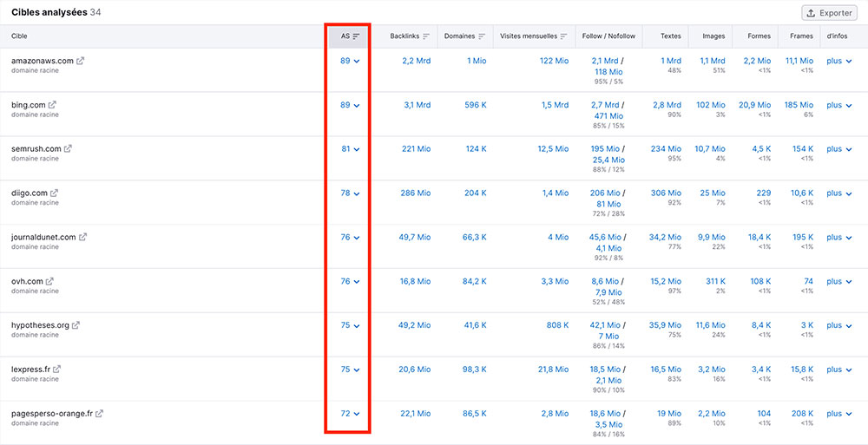Open ovh.com external link icon

tap(49, 281)
